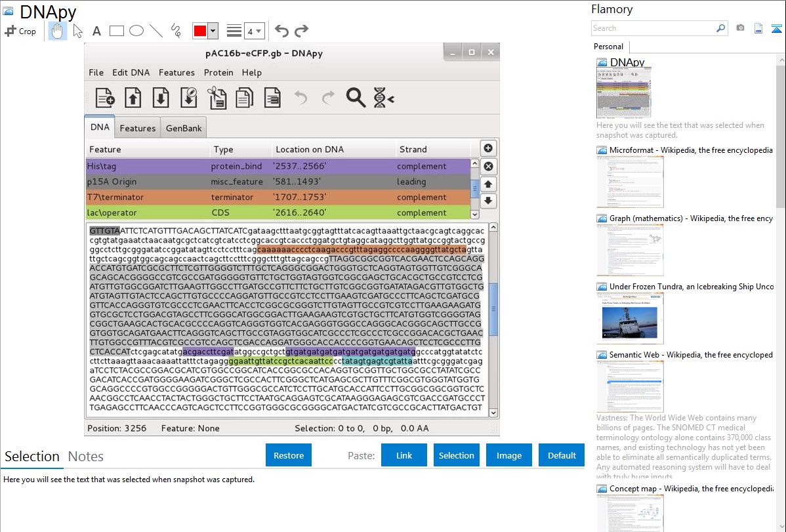Switch to the DNA tab
This screenshot has height=532, width=786.
coord(100,127)
